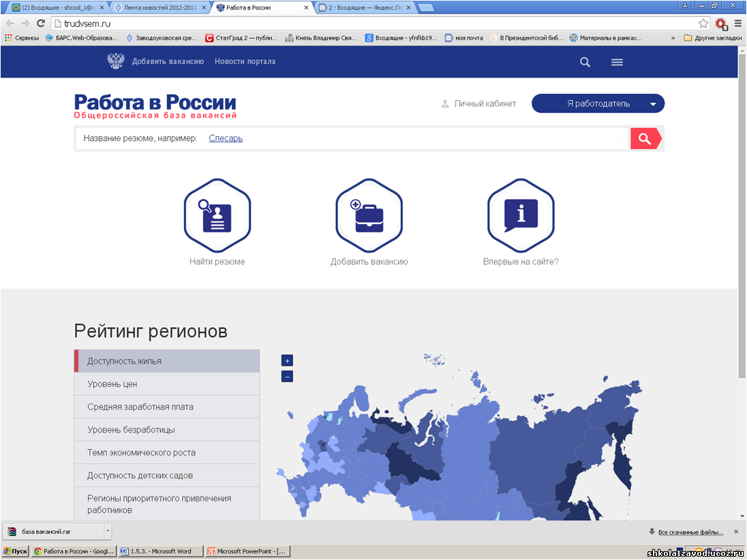Click the Opera extension icon in toolbar
747x560 pixels.
point(721,24)
